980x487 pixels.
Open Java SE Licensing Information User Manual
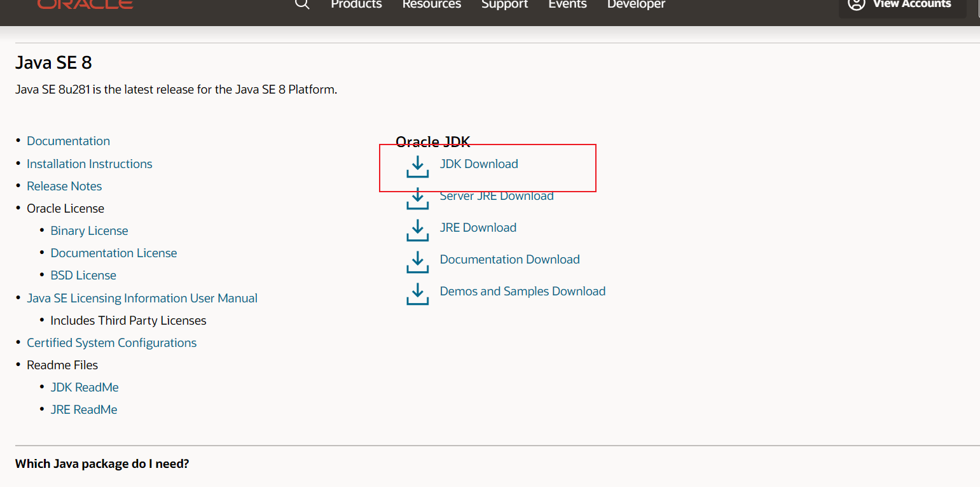(142, 298)
